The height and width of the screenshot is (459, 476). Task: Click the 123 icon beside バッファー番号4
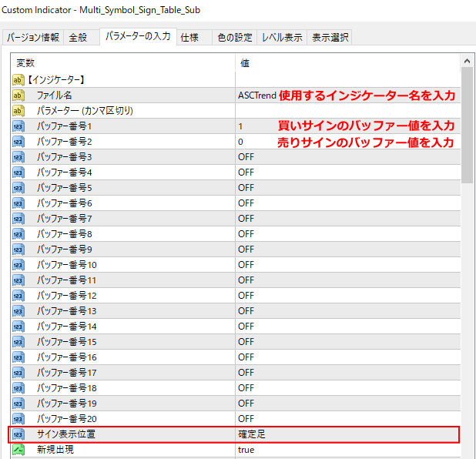point(18,173)
